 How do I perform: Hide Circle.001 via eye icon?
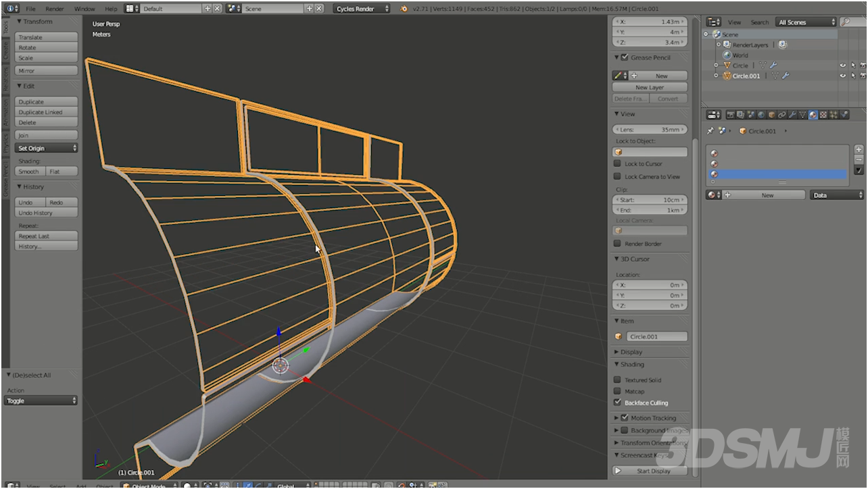coord(843,76)
